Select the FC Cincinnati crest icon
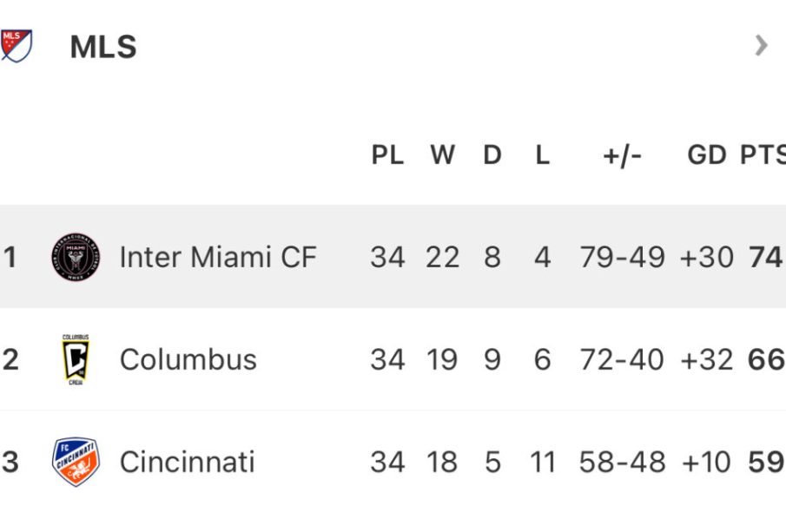786x532 pixels. click(x=76, y=462)
